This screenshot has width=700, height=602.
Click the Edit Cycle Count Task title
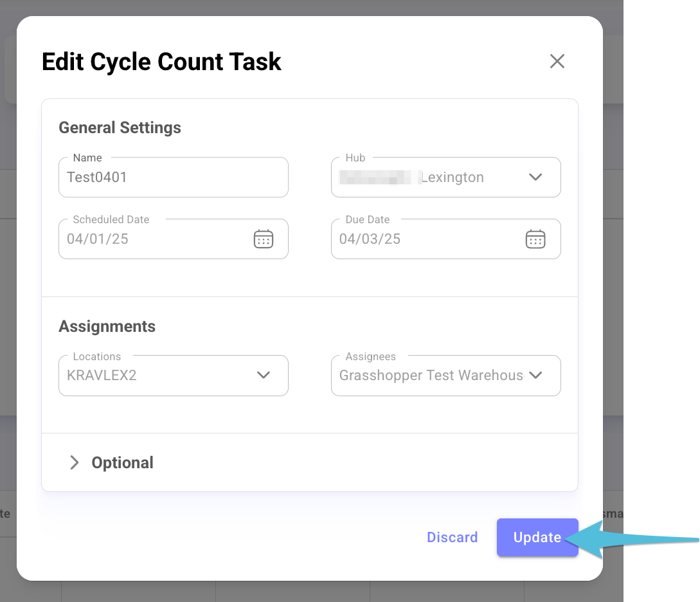coord(161,62)
